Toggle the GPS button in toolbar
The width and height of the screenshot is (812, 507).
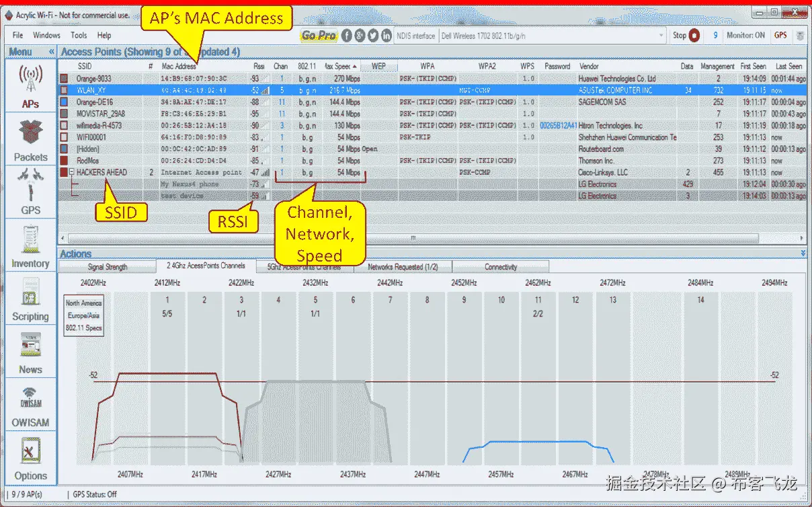click(780, 36)
